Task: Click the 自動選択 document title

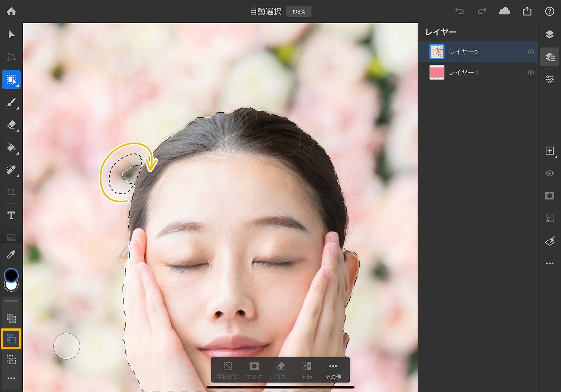Action: point(266,12)
